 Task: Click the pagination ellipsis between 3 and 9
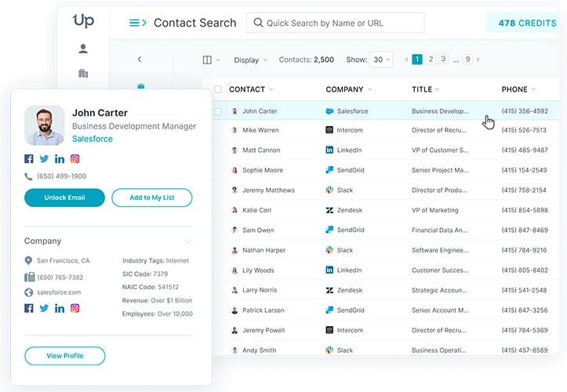tap(456, 60)
